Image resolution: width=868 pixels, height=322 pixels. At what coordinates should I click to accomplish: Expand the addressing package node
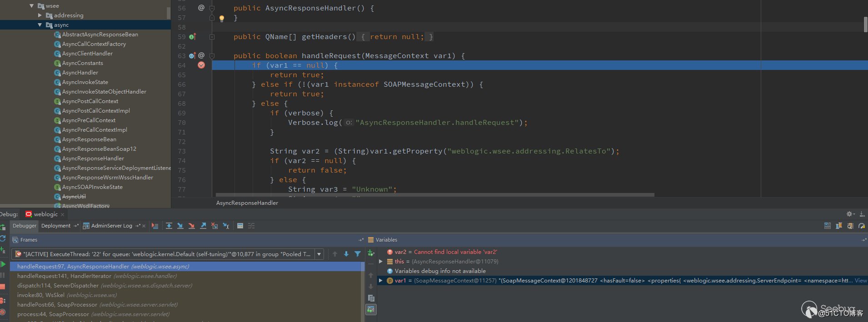click(40, 15)
